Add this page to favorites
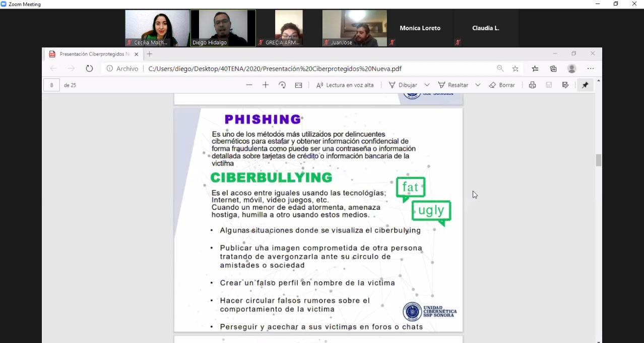Screen dimensions: 644x343 pyautogui.click(x=516, y=69)
